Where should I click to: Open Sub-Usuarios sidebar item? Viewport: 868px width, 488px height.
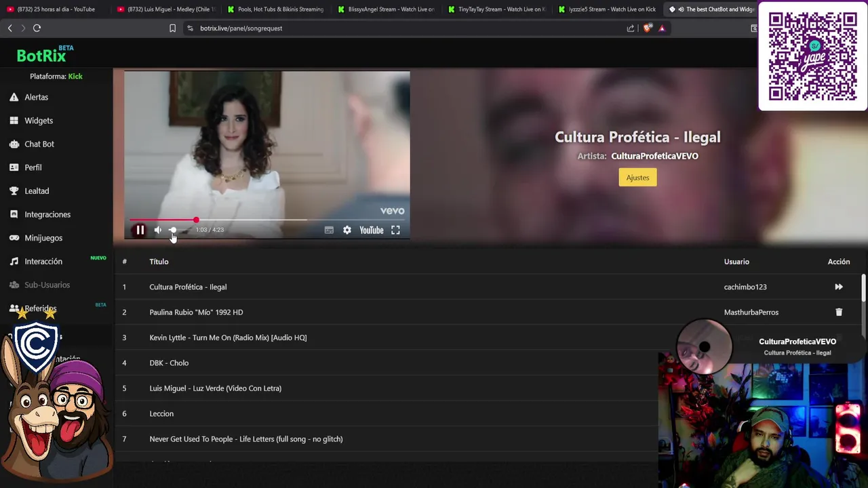(47, 285)
